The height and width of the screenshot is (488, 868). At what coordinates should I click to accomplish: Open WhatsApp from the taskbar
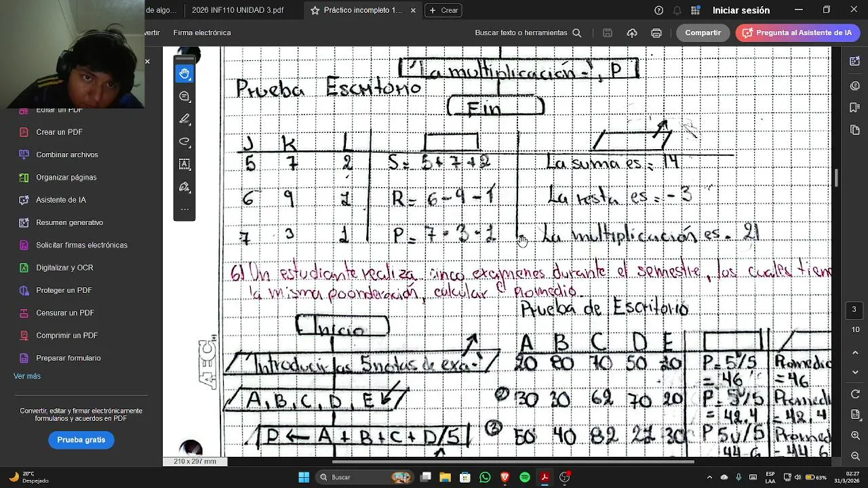pos(485,477)
